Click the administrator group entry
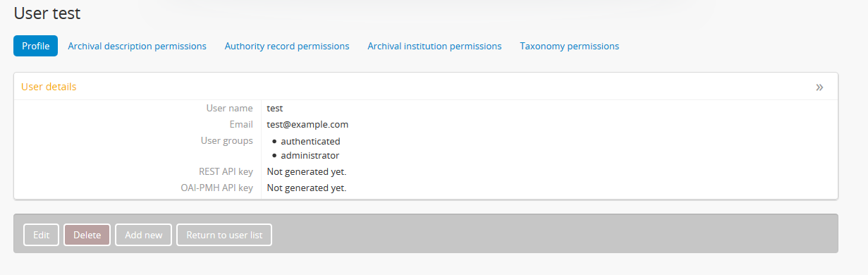 [x=310, y=155]
